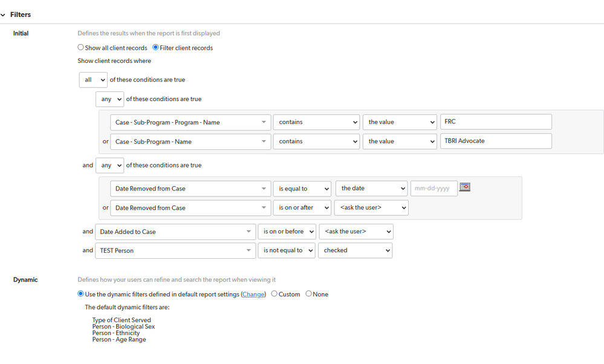The height and width of the screenshot is (364, 604).
Task: Open the Date Added to Case field dropdown
Action: [175, 232]
